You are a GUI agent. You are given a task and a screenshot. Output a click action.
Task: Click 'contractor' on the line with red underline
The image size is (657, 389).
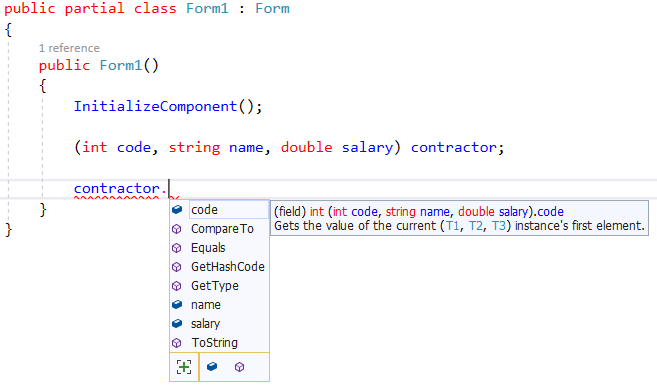pos(117,189)
